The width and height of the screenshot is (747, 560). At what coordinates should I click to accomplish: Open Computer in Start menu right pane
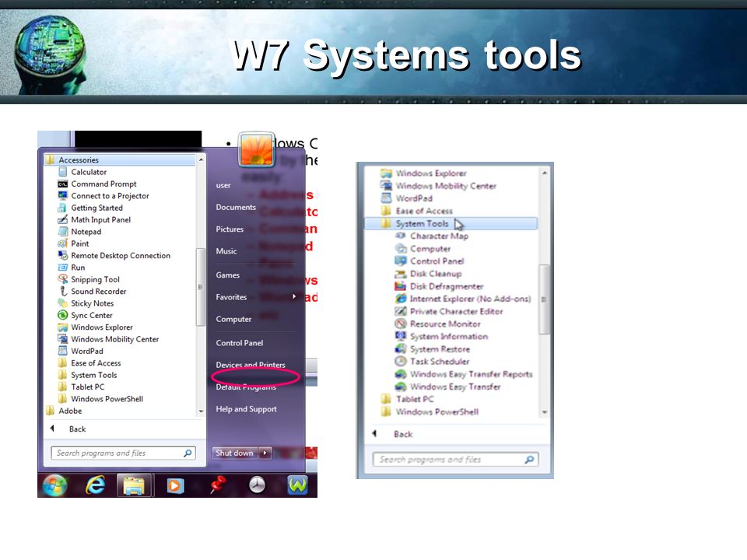click(x=233, y=319)
